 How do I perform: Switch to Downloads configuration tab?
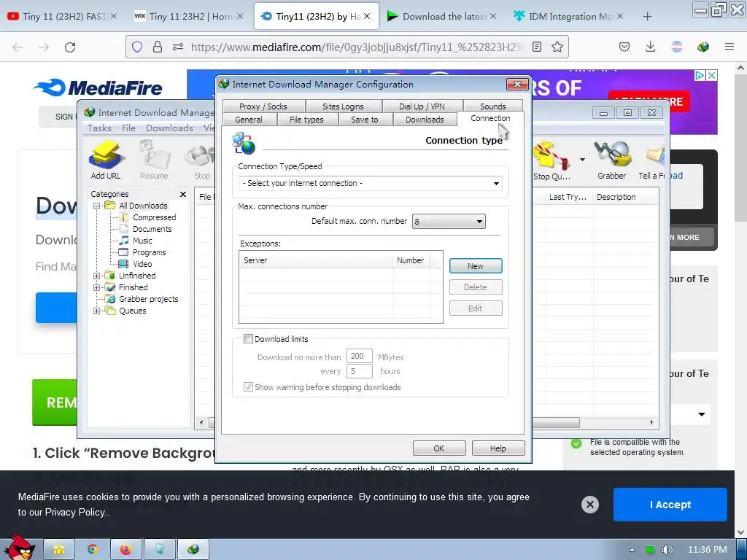point(425,120)
